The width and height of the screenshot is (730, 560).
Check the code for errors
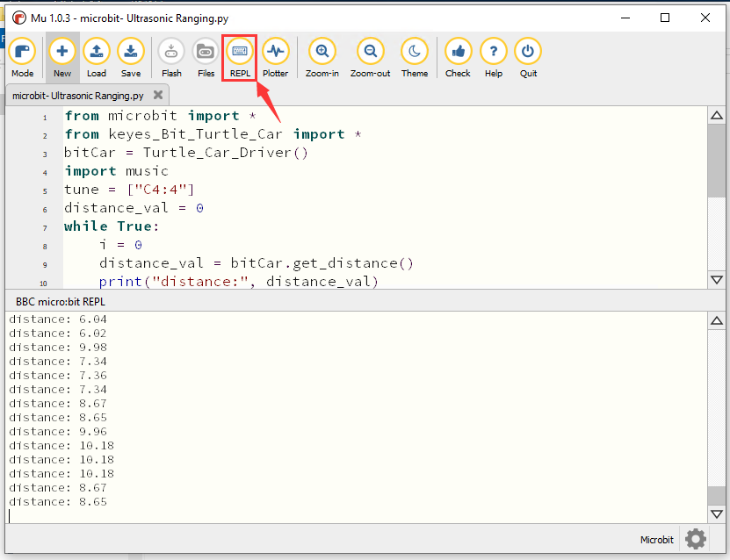click(458, 57)
